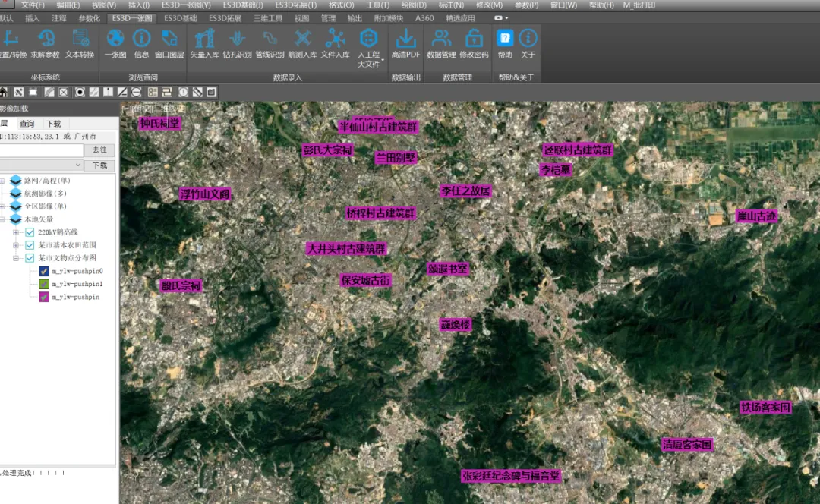Disable the 某市文物点分布图 layer checkbox
The width and height of the screenshot is (820, 504).
[30, 258]
